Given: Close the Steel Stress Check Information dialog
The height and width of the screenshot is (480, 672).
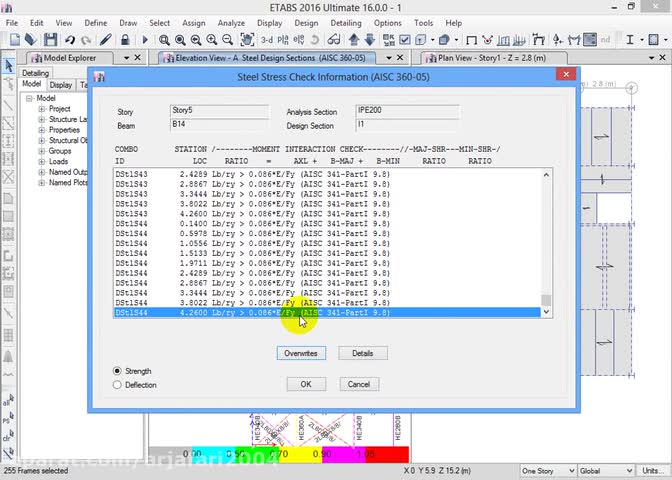Looking at the screenshot, I should pos(566,75).
